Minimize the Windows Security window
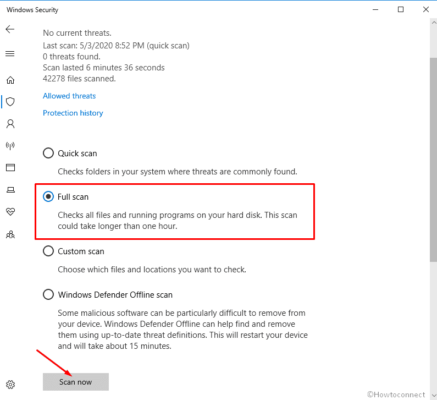The height and width of the screenshot is (400, 437). [375, 9]
